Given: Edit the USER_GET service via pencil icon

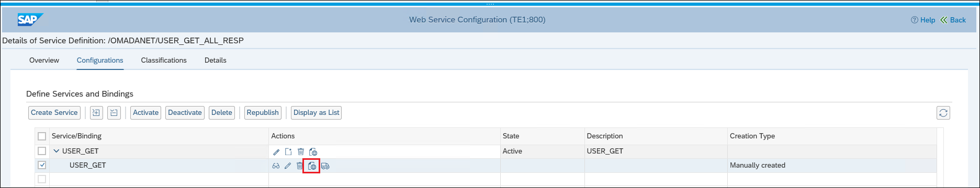Looking at the screenshot, I should (276, 152).
